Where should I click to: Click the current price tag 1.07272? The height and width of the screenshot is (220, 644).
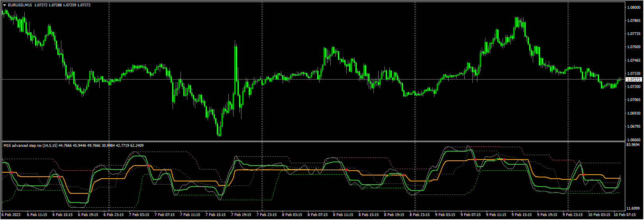[x=634, y=80]
